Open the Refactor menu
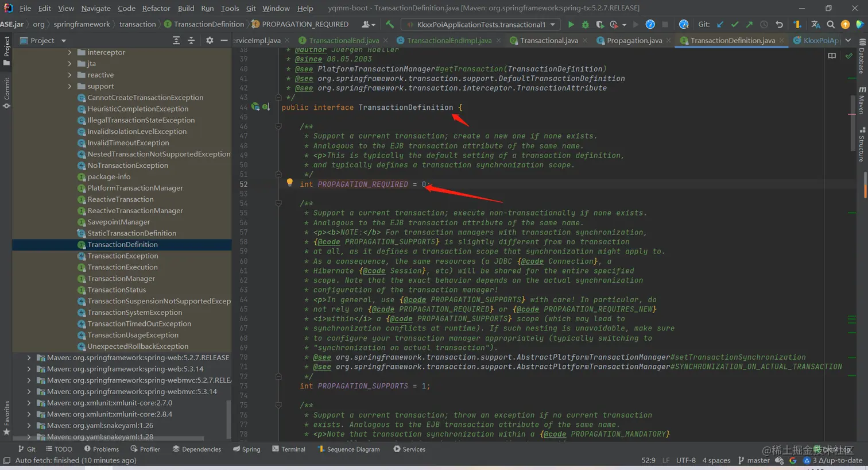The width and height of the screenshot is (868, 470). pyautogui.click(x=156, y=8)
